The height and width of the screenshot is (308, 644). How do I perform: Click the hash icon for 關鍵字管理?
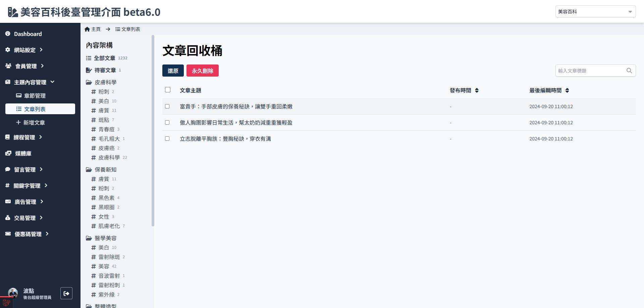7,185
